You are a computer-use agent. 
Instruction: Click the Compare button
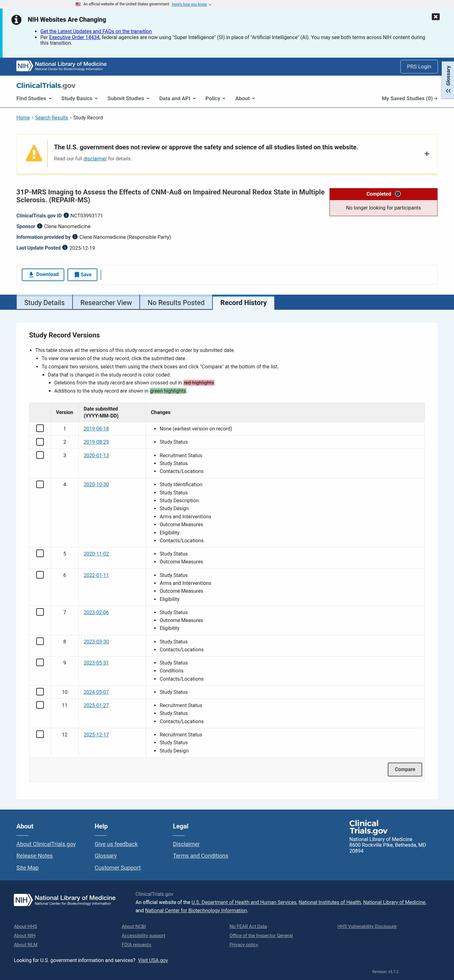(x=405, y=769)
